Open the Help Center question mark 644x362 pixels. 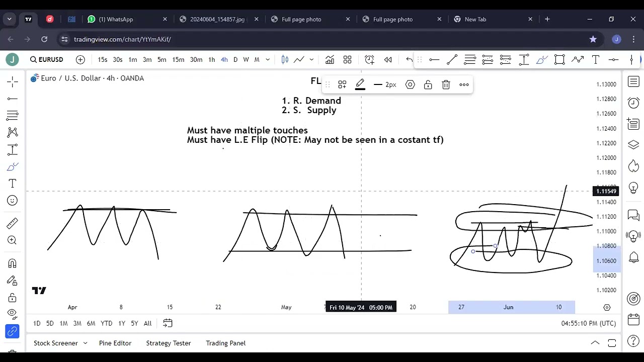633,341
